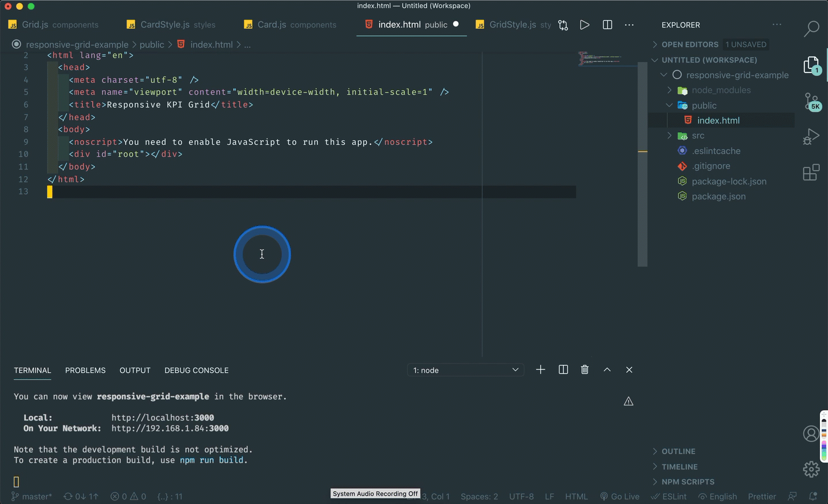
Task: Click the editor vertical scrollbar thumb
Action: (x=642, y=164)
